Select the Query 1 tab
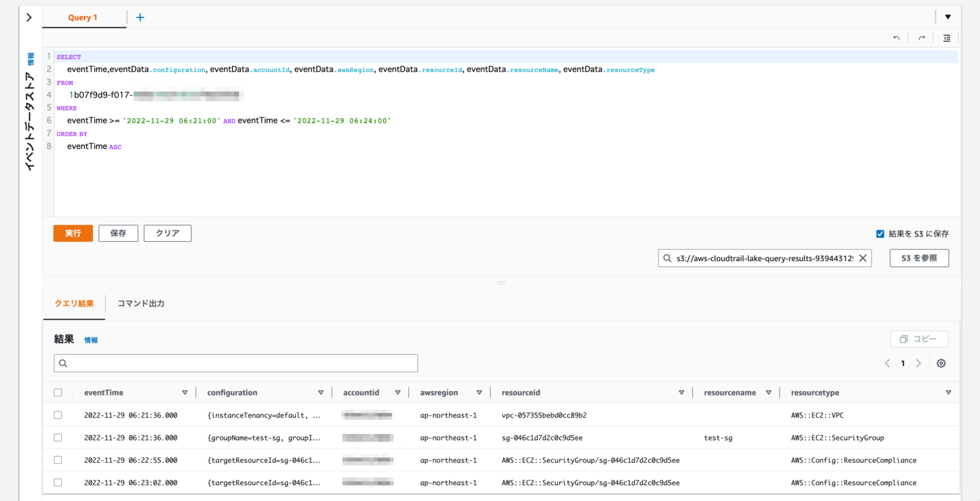The width and height of the screenshot is (980, 501). tap(84, 17)
